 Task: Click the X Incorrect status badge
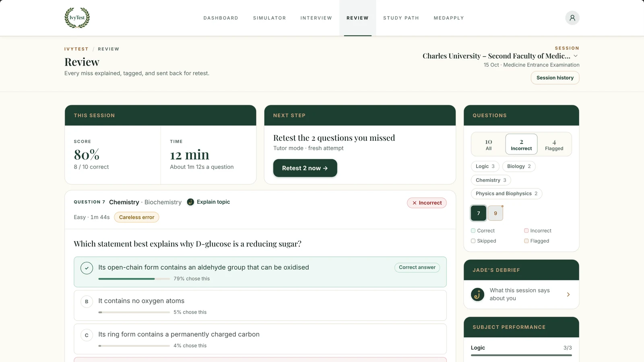tap(427, 203)
